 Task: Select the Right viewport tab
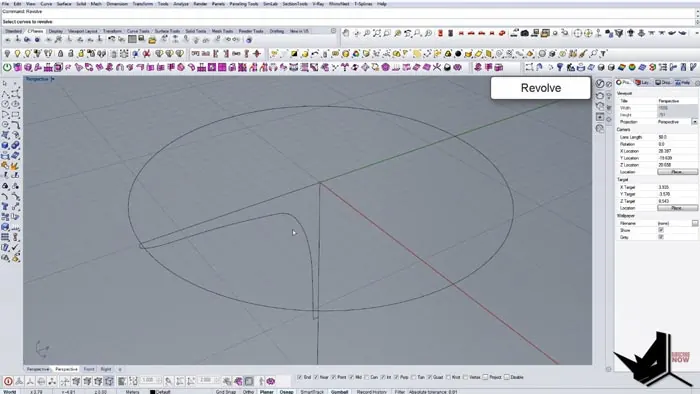coord(106,369)
